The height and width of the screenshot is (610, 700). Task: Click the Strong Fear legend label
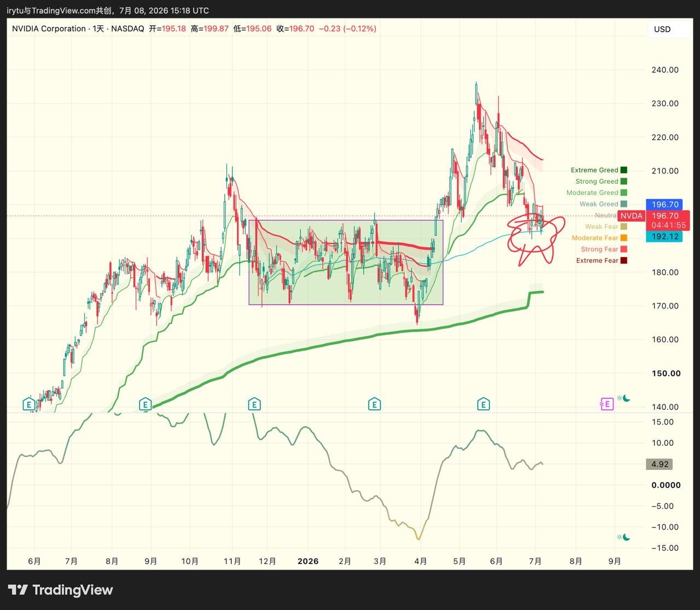click(x=599, y=249)
